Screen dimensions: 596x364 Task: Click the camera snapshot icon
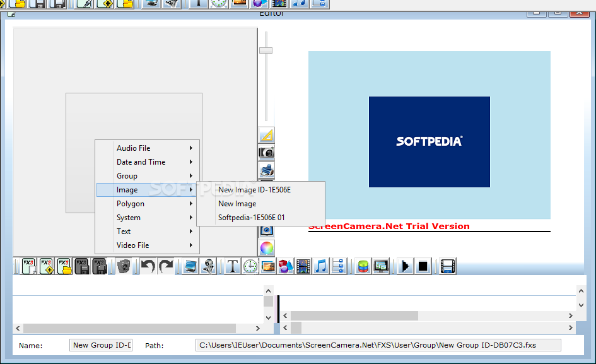click(266, 153)
